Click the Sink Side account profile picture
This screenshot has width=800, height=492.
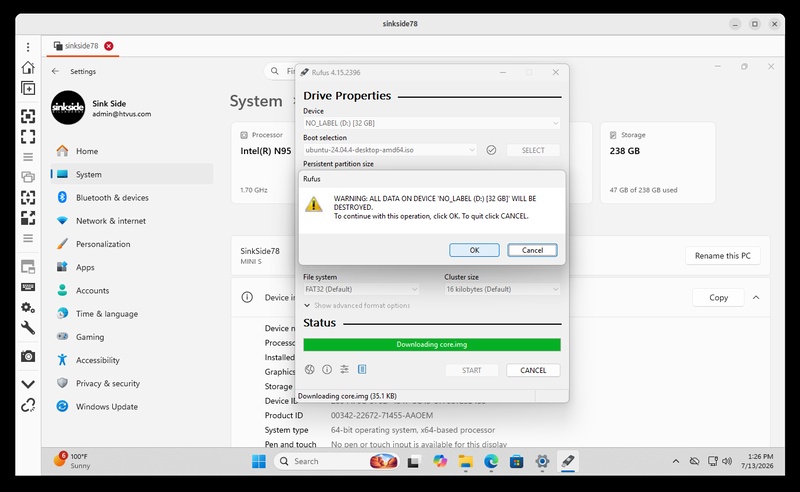point(68,108)
